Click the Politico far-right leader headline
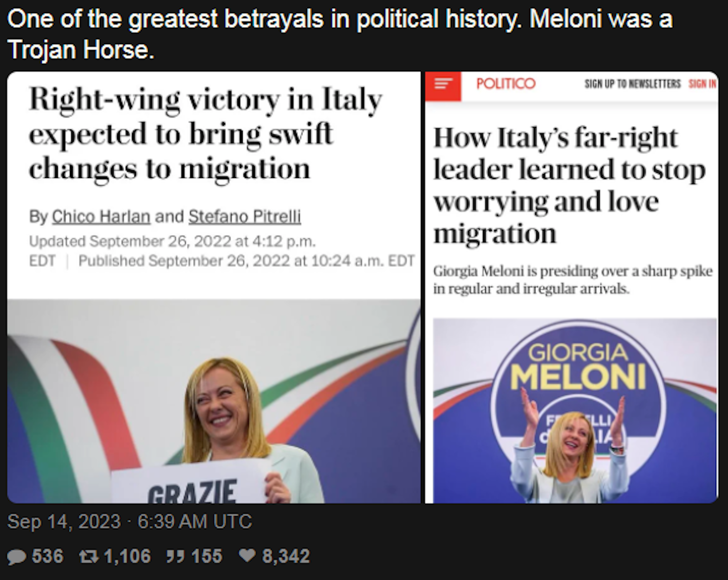 pos(569,185)
